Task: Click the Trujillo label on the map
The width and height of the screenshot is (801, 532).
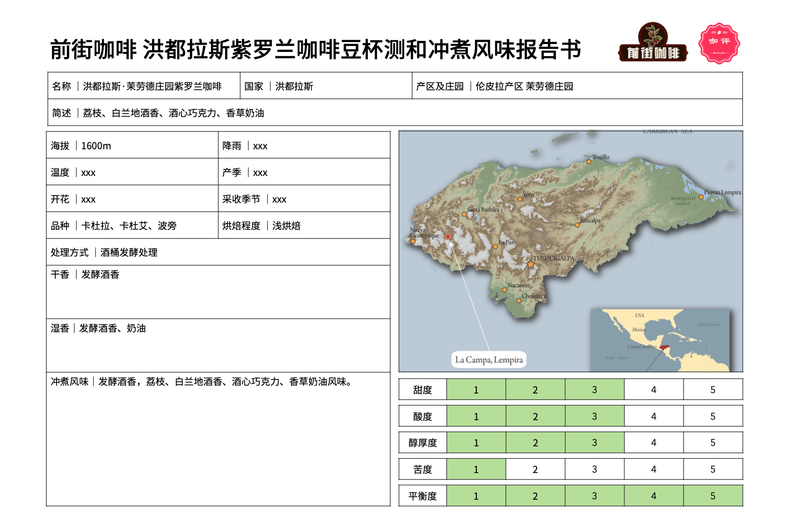Action: [601, 157]
